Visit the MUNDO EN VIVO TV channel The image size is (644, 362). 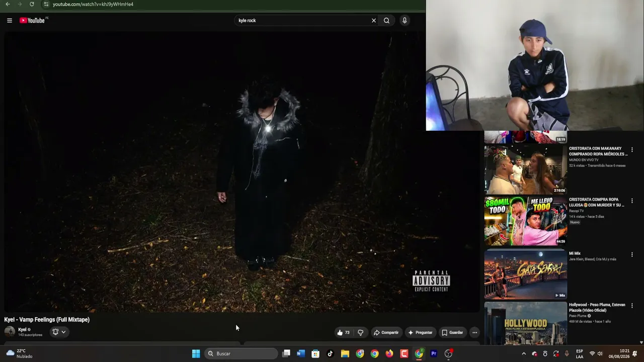(x=584, y=160)
